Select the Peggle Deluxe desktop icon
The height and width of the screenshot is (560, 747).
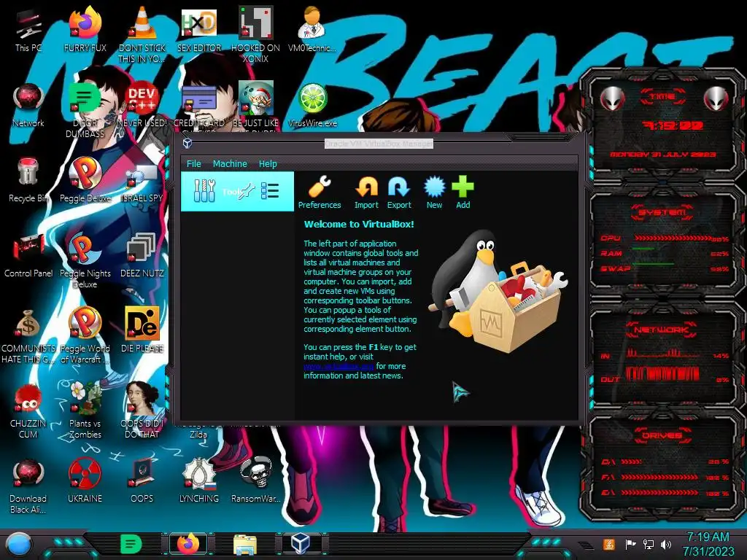coord(85,180)
